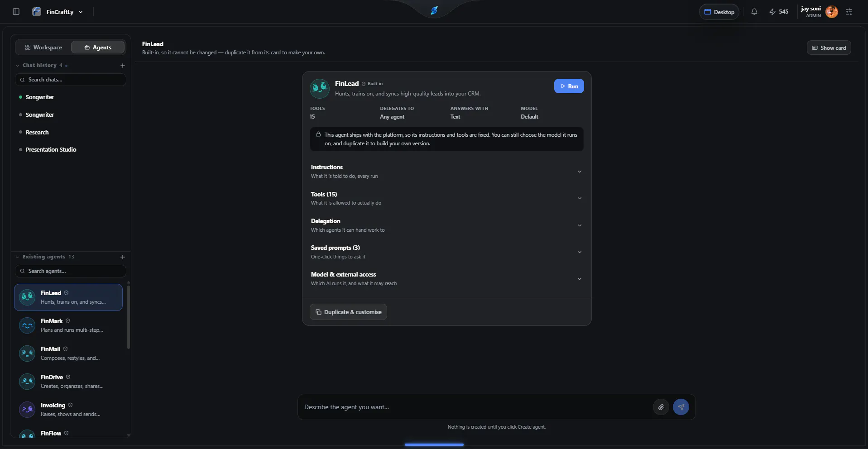Open the settings sliders icon in top bar
The height and width of the screenshot is (449, 868).
(849, 12)
